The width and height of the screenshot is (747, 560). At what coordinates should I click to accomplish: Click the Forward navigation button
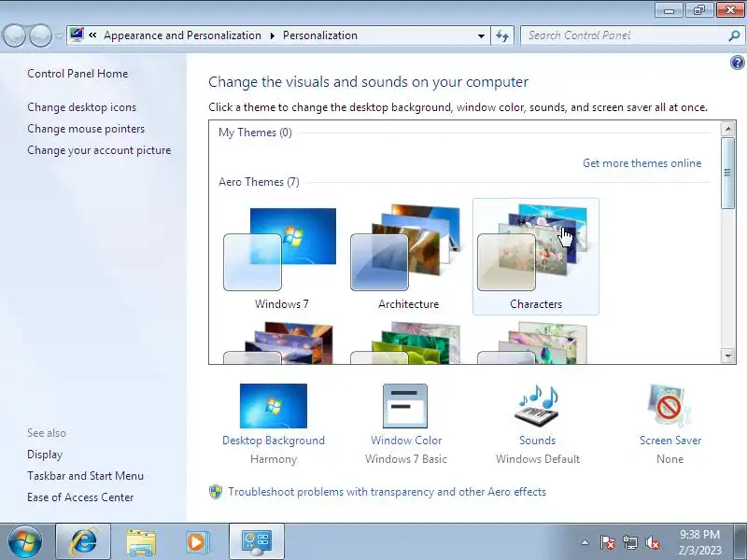(40, 35)
